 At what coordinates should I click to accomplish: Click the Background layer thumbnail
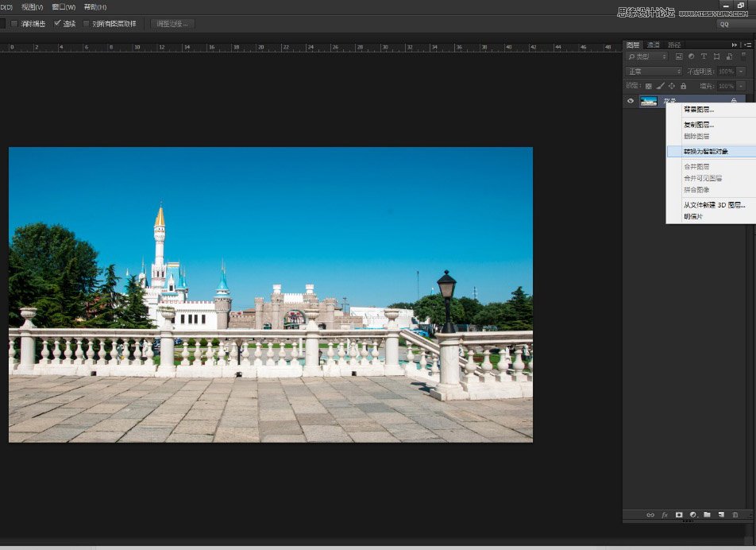click(x=649, y=101)
